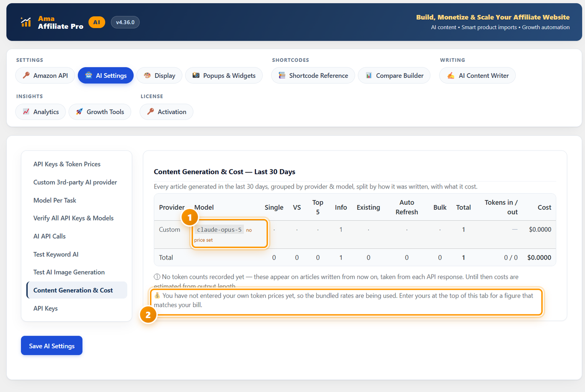Viewport: 585px width, 392px height.
Task: Open Test AI Image Generation section
Action: coord(76,272)
